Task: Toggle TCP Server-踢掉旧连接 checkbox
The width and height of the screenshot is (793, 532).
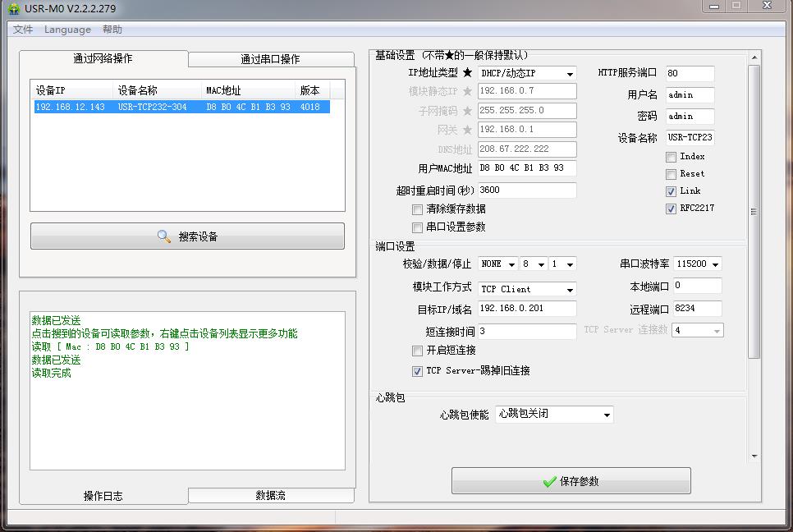Action: coord(418,371)
